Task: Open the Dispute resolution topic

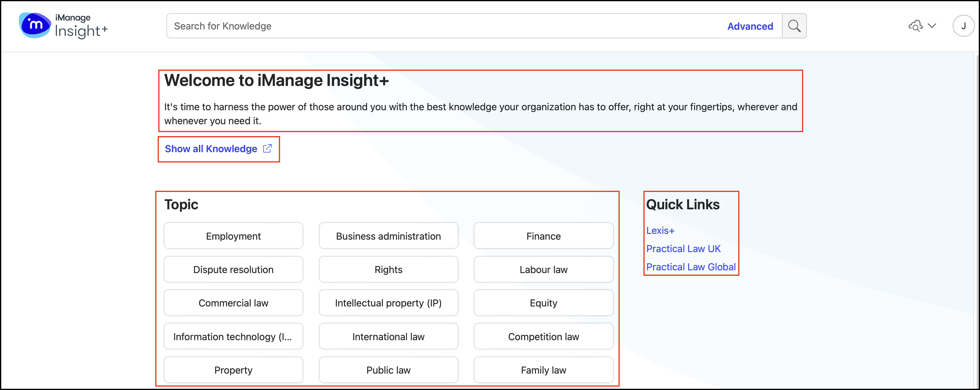Action: 233,269
